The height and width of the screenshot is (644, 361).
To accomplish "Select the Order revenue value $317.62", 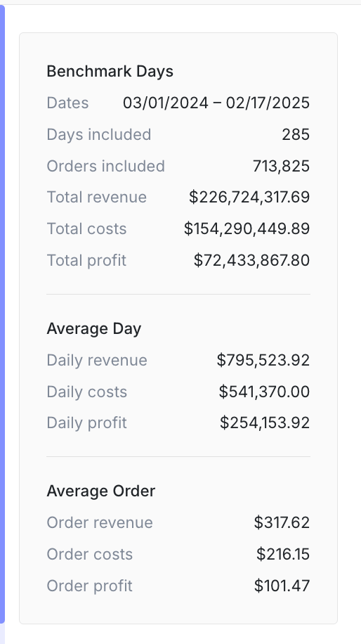I will pos(282,523).
